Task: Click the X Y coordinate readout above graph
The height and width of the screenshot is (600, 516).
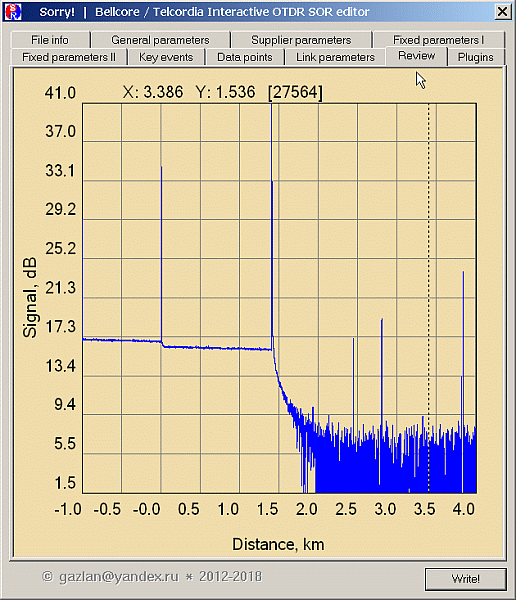Action: [223, 92]
